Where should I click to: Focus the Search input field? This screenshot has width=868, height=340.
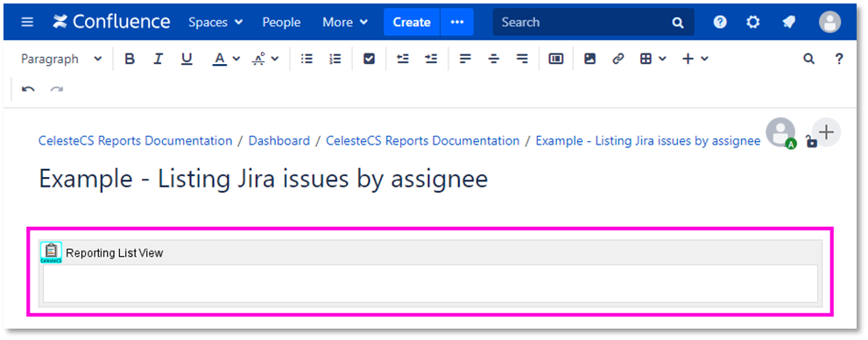pyautogui.click(x=594, y=22)
